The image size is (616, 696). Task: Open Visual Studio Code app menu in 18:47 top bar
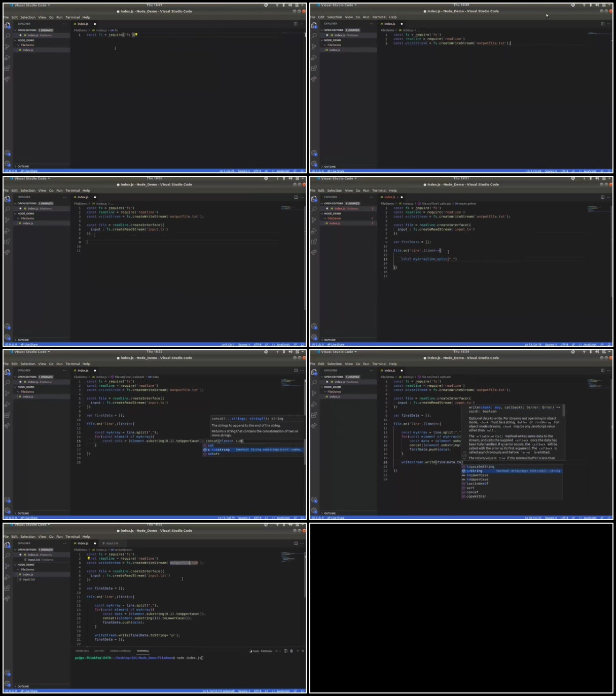tap(30, 5)
